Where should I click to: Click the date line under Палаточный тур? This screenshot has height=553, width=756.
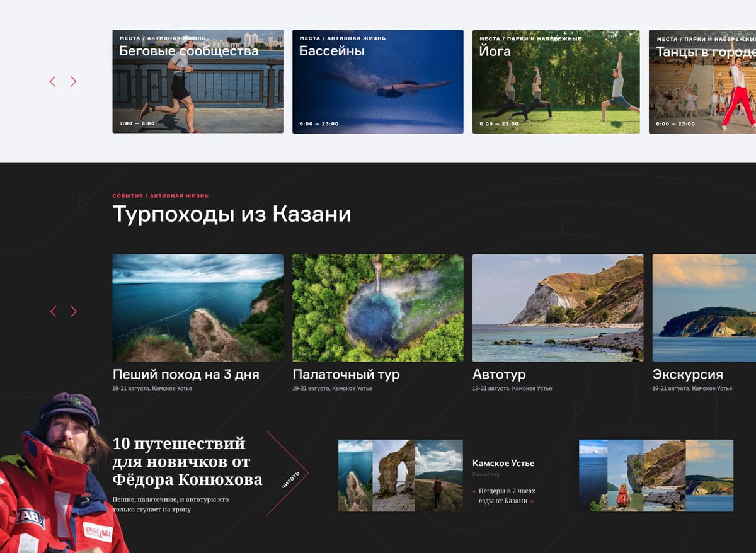332,389
